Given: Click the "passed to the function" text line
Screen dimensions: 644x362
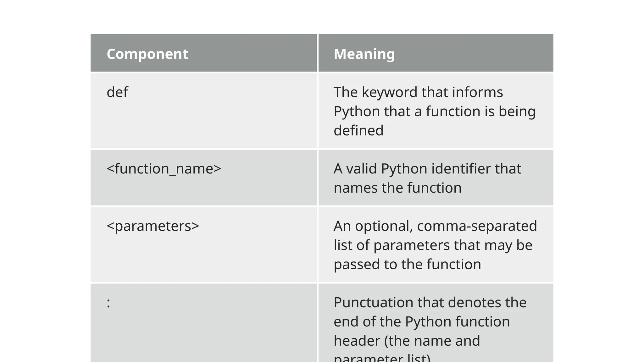Looking at the screenshot, I should [x=407, y=264].
